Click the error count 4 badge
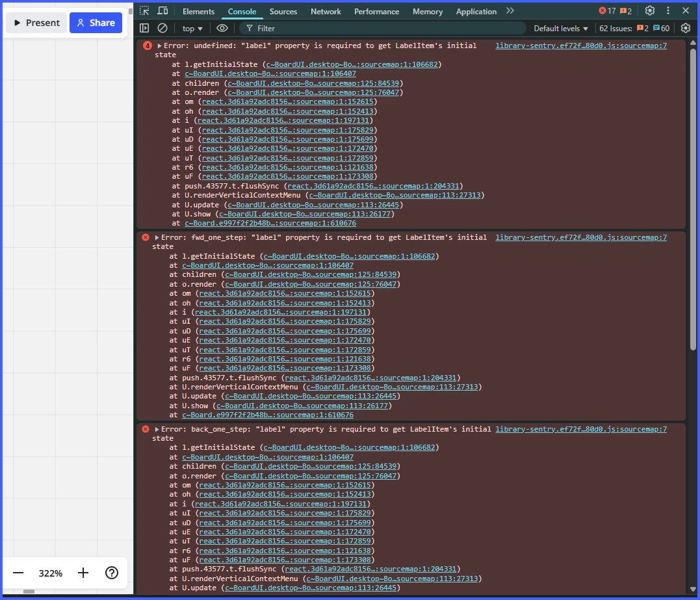 [148, 46]
